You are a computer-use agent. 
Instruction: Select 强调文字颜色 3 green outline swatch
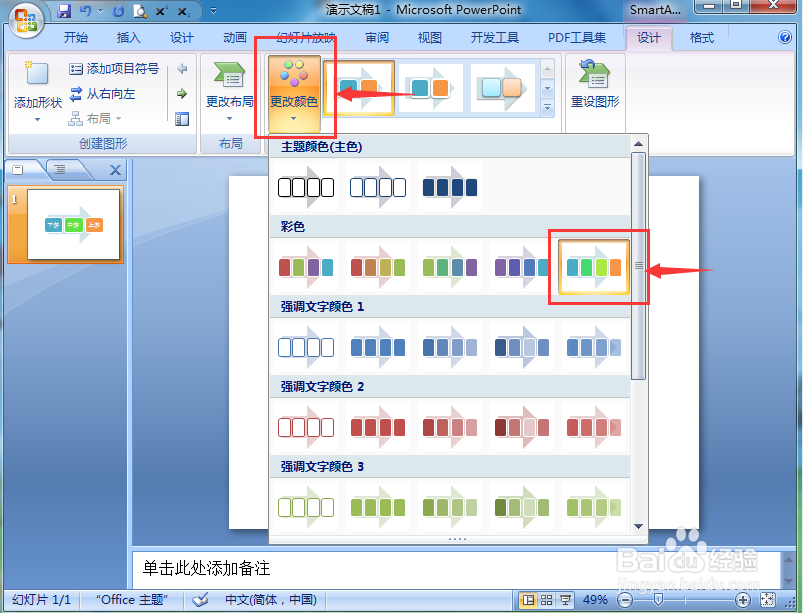(306, 507)
